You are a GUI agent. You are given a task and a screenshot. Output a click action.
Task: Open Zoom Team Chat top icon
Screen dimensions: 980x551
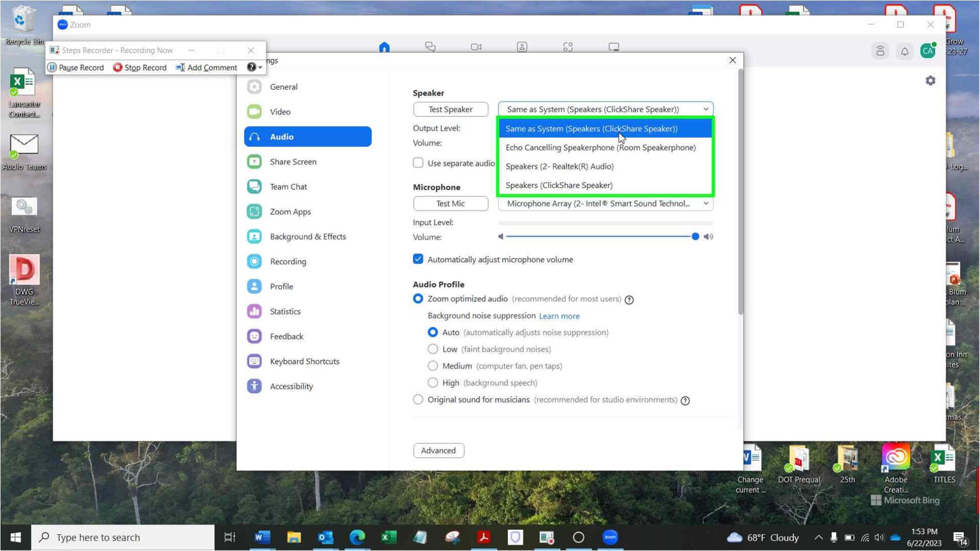coord(430,47)
